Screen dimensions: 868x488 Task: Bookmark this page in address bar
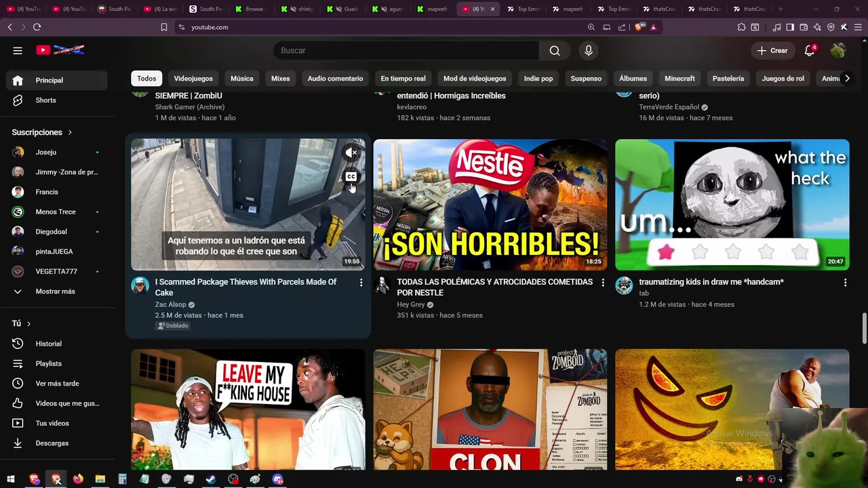click(164, 27)
